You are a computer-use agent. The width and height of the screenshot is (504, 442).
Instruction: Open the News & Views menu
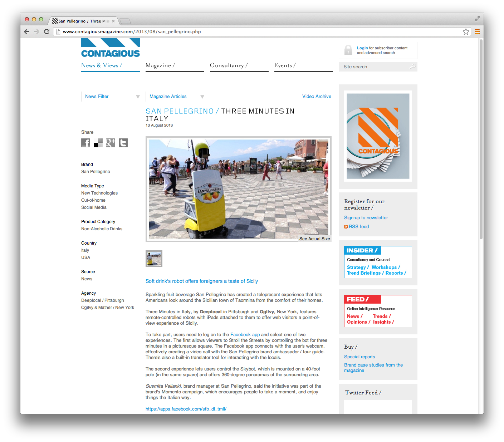102,65
